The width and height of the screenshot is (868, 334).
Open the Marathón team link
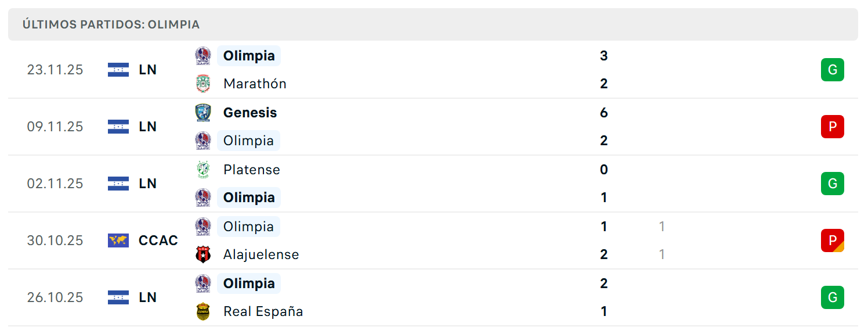[x=255, y=84]
